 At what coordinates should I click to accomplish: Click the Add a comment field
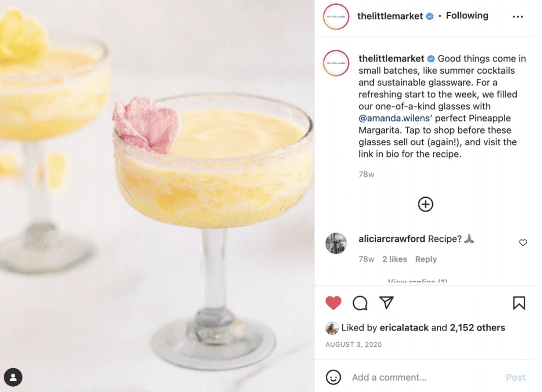(x=425, y=377)
